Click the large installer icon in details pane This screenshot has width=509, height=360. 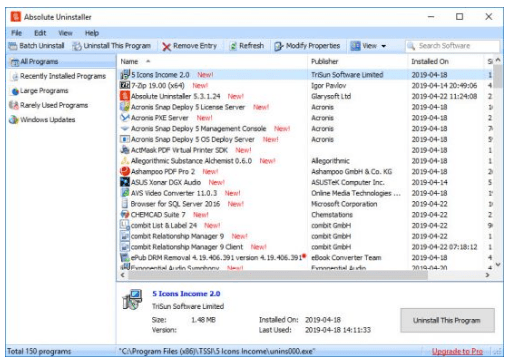point(132,299)
